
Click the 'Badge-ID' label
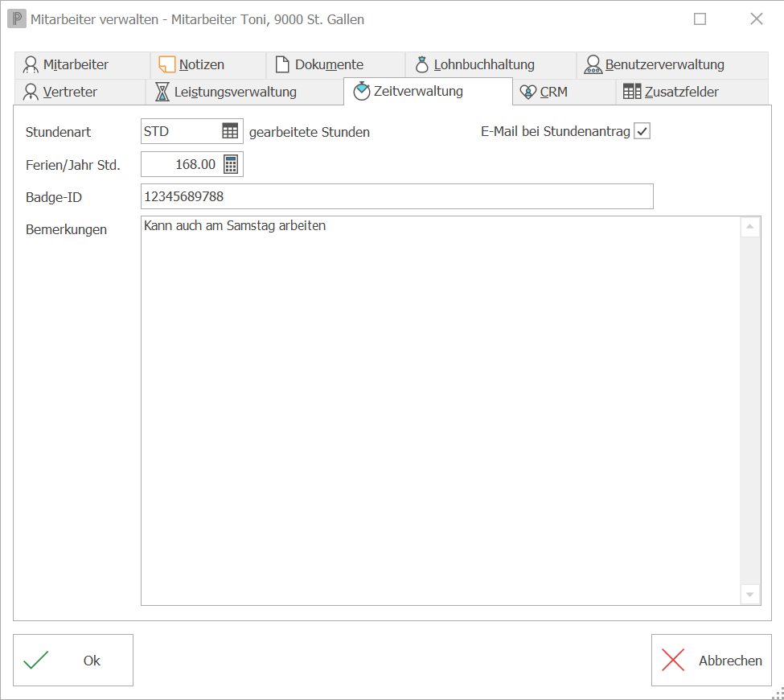pos(54,197)
